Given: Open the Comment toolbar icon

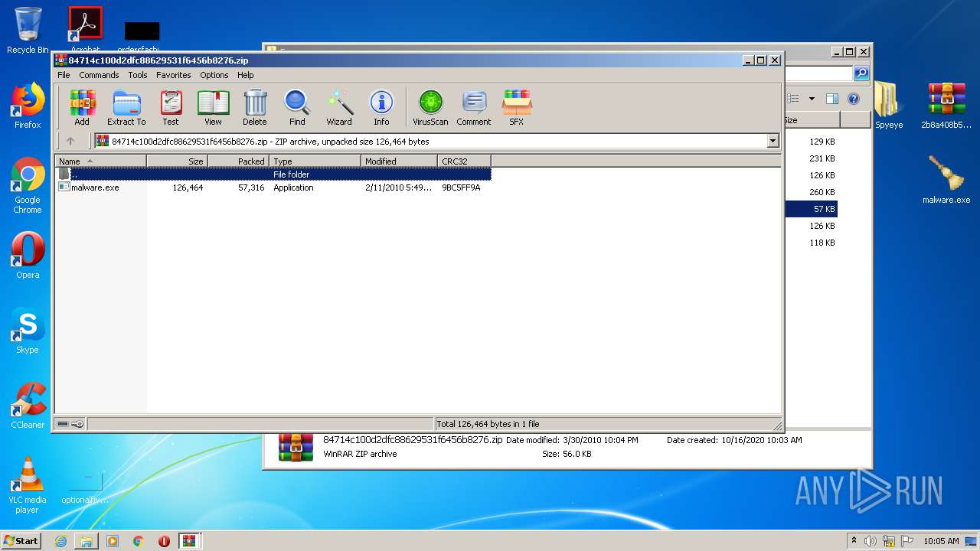Looking at the screenshot, I should click(x=474, y=107).
